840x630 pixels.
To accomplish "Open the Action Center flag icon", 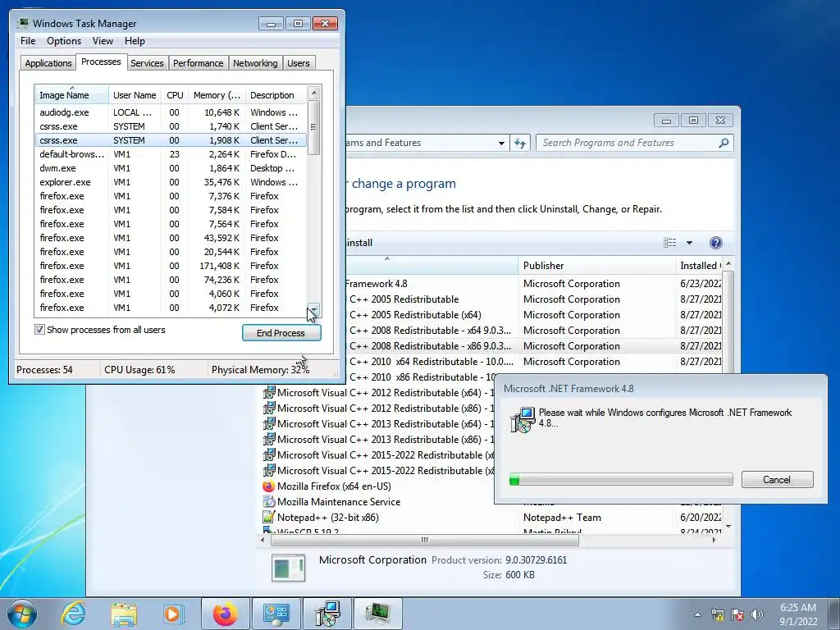I will (x=737, y=614).
